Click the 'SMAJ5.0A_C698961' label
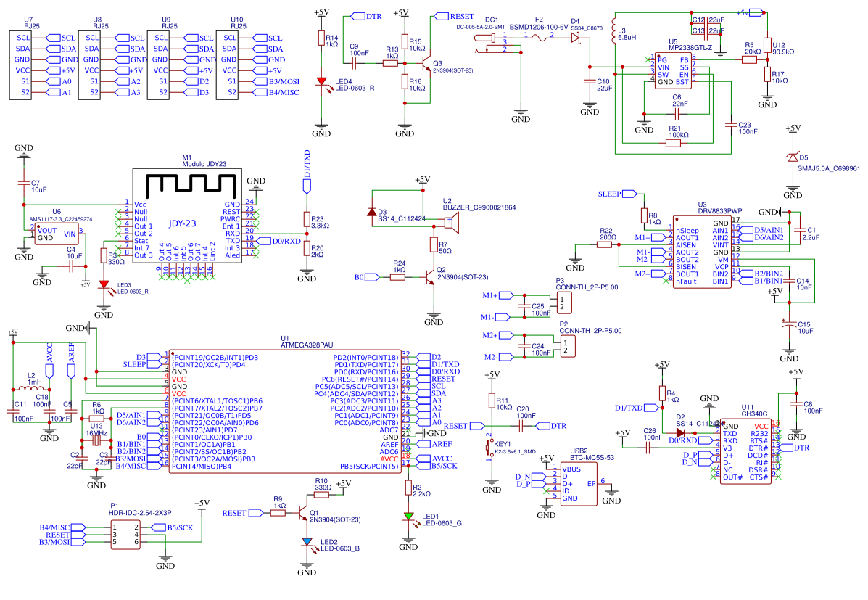The height and width of the screenshot is (600, 868). point(829,168)
